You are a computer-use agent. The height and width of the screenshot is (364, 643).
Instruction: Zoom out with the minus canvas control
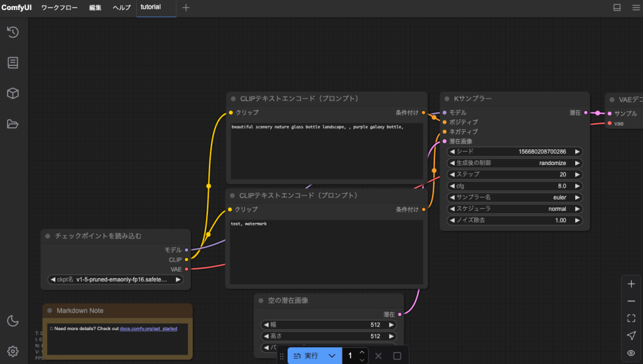631,301
